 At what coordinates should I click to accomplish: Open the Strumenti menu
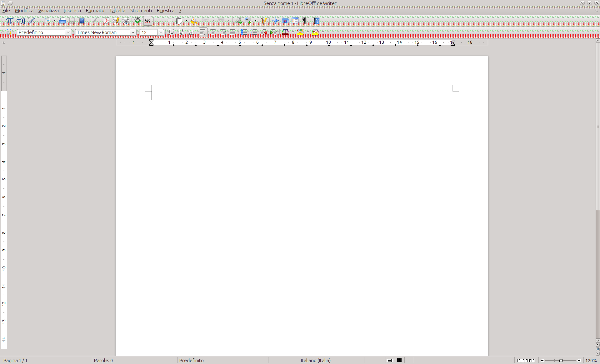pyautogui.click(x=141, y=11)
